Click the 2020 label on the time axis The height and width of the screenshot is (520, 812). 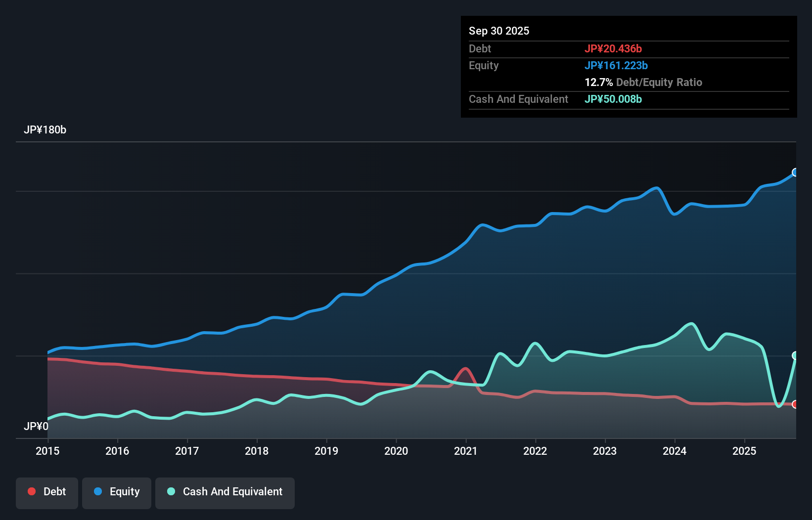pyautogui.click(x=396, y=451)
